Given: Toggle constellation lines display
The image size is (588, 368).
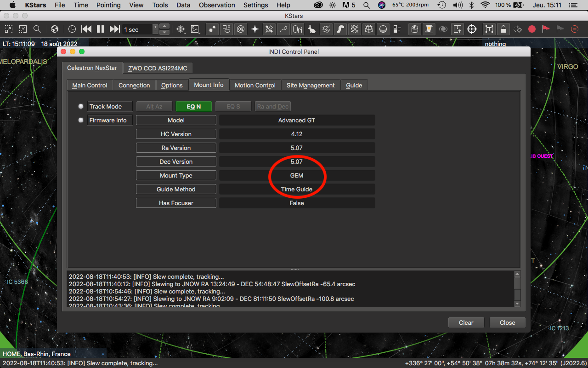Looking at the screenshot, I should (283, 29).
